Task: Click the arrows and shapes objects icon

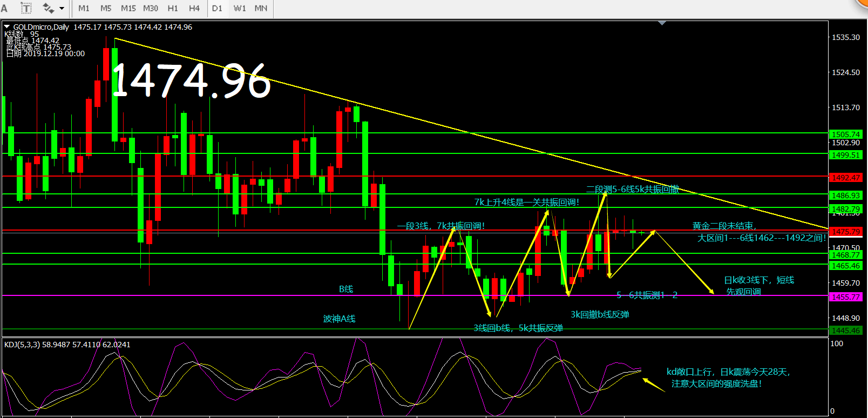Action: (48, 8)
